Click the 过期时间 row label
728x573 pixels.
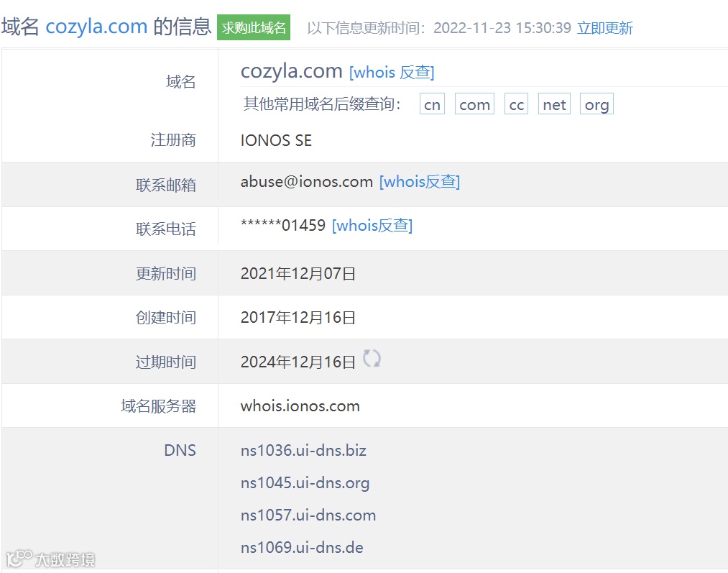tap(166, 362)
